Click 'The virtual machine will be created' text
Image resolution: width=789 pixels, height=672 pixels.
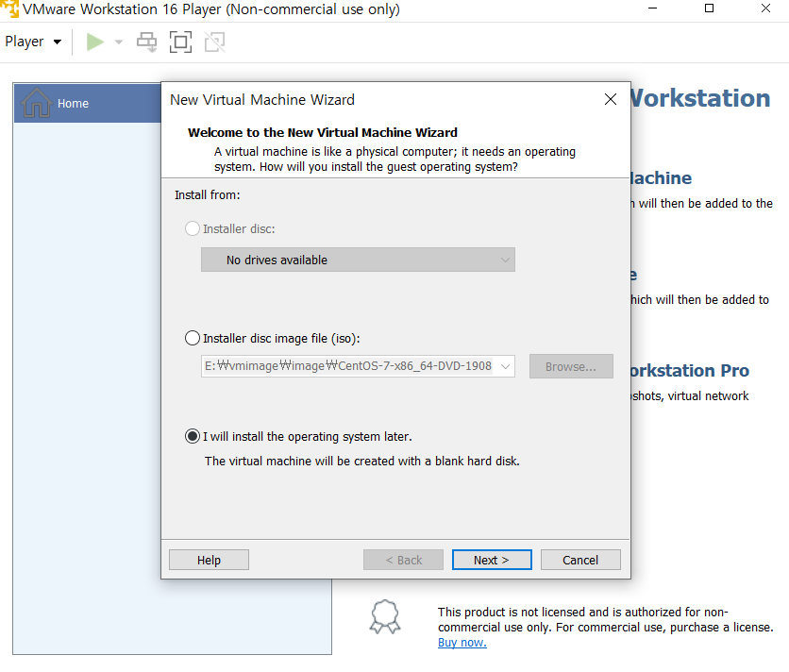point(361,461)
